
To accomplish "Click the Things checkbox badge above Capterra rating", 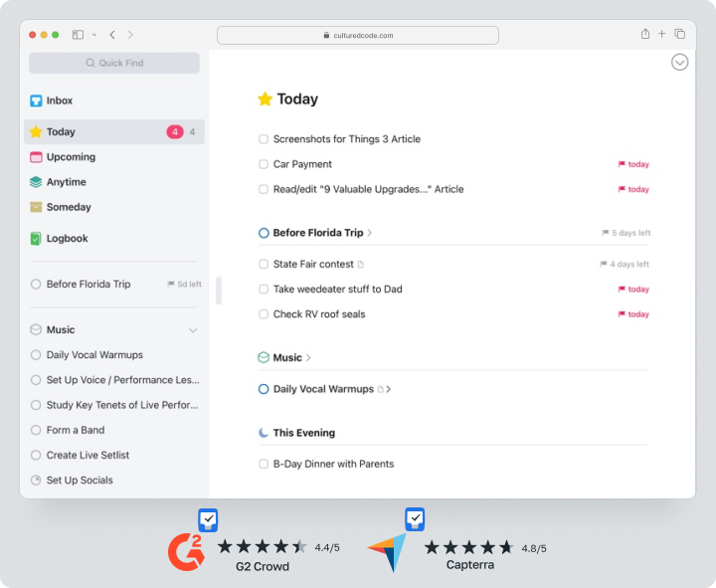I will 415,519.
